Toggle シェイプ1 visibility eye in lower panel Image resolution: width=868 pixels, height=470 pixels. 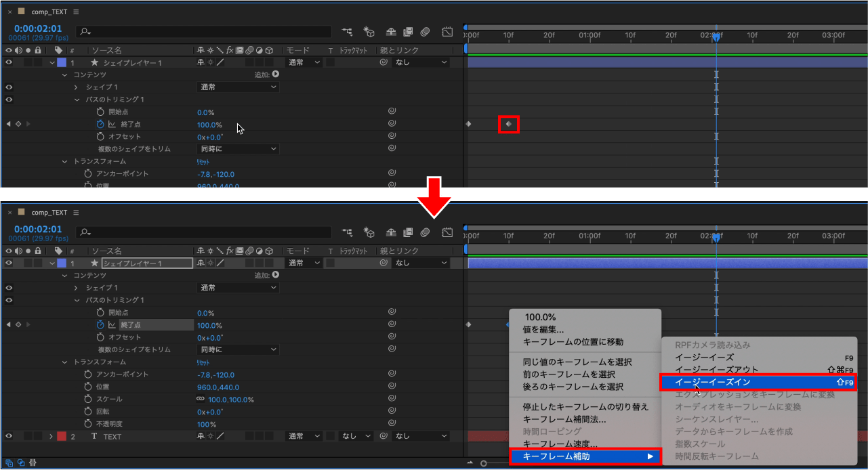coord(9,288)
